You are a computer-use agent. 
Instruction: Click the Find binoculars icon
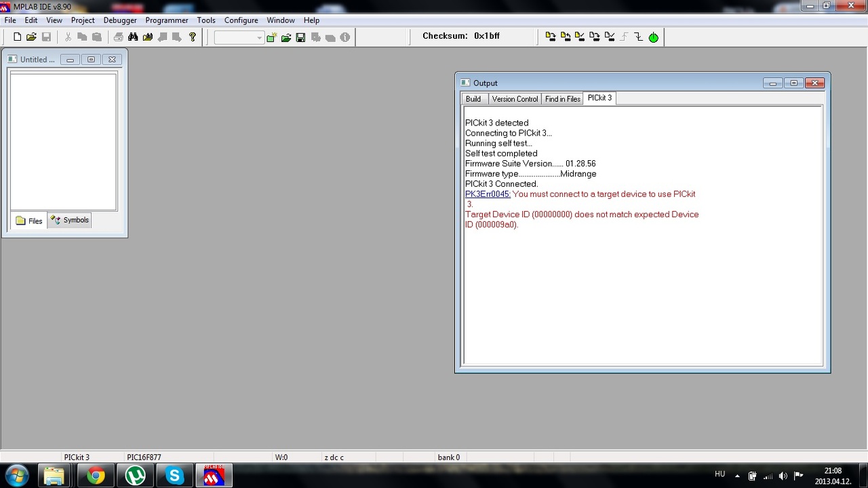133,37
